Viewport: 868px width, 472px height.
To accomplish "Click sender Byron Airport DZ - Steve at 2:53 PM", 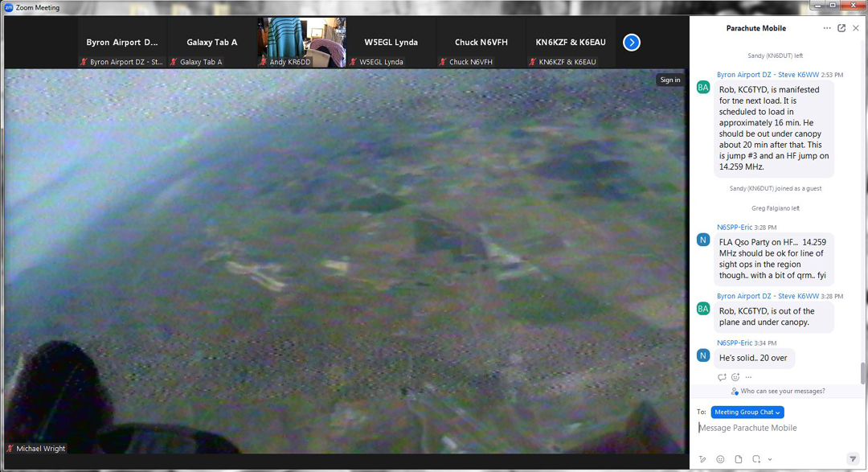I will [x=768, y=75].
